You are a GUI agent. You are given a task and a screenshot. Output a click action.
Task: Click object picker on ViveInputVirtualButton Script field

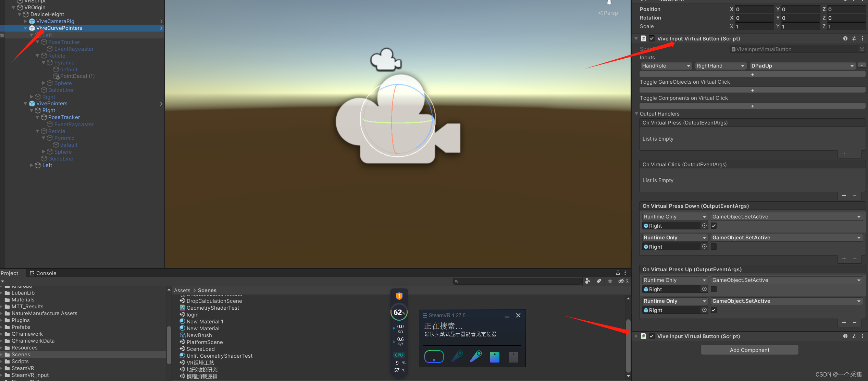tap(862, 49)
